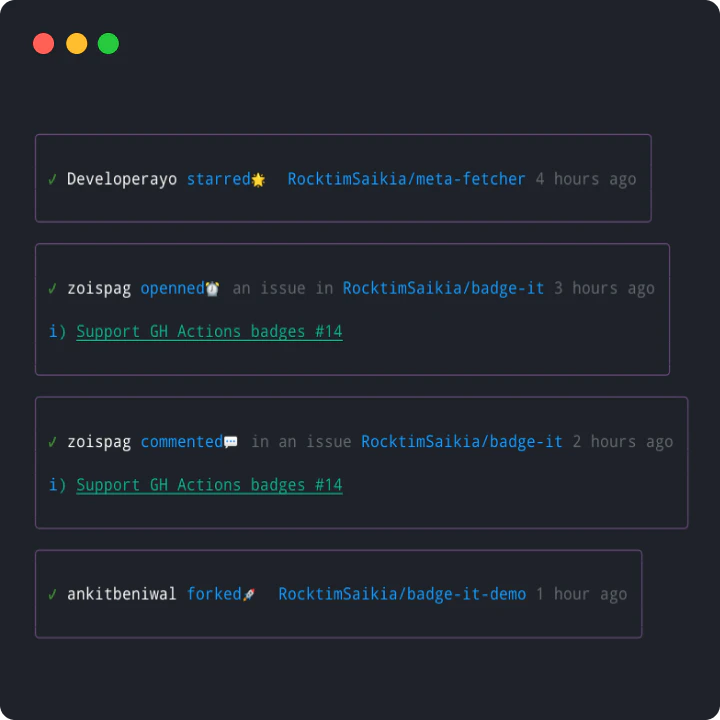720x720 pixels.
Task: Click the 'forked' action text
Action: 214,594
